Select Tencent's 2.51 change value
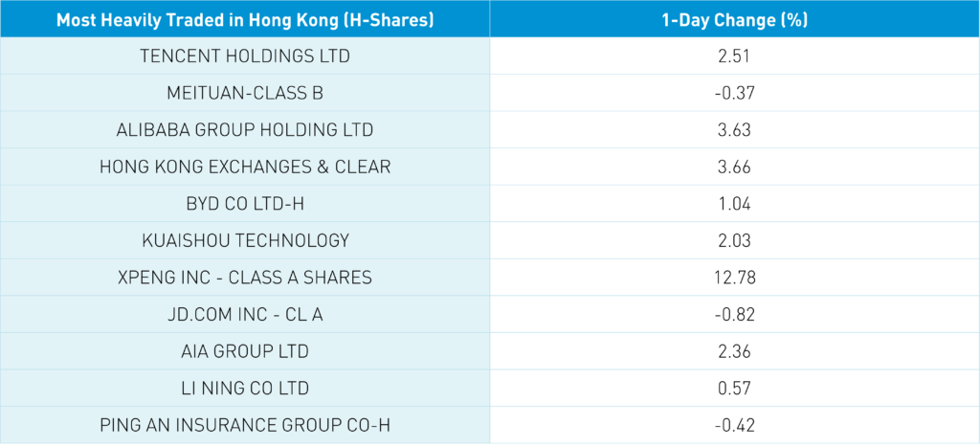This screenshot has height=447, width=980. pos(734,56)
